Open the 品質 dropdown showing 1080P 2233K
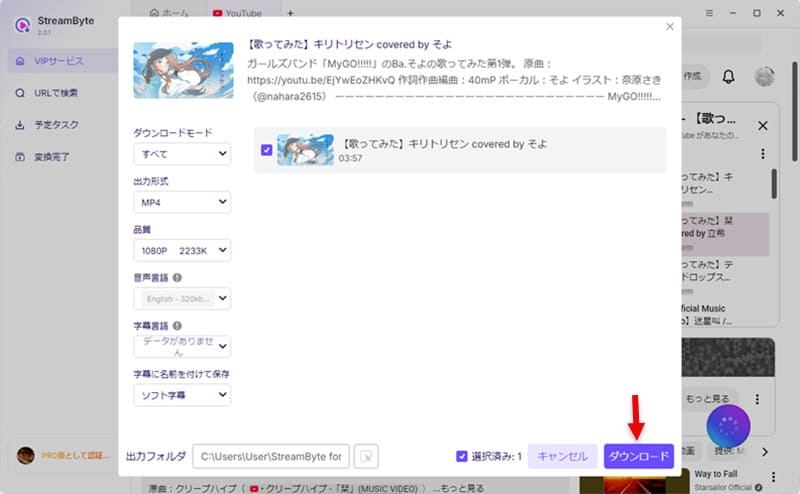The height and width of the screenshot is (494, 800). [182, 251]
